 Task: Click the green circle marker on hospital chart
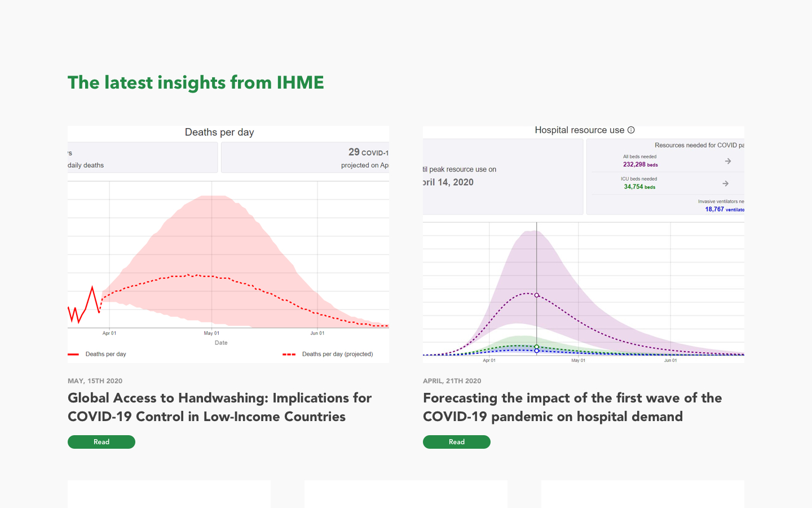click(x=536, y=346)
